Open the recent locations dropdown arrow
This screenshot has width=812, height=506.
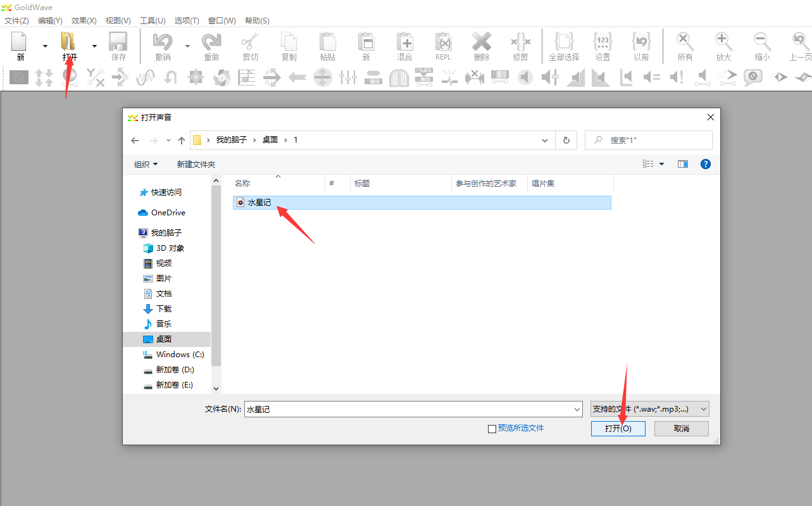pos(168,140)
